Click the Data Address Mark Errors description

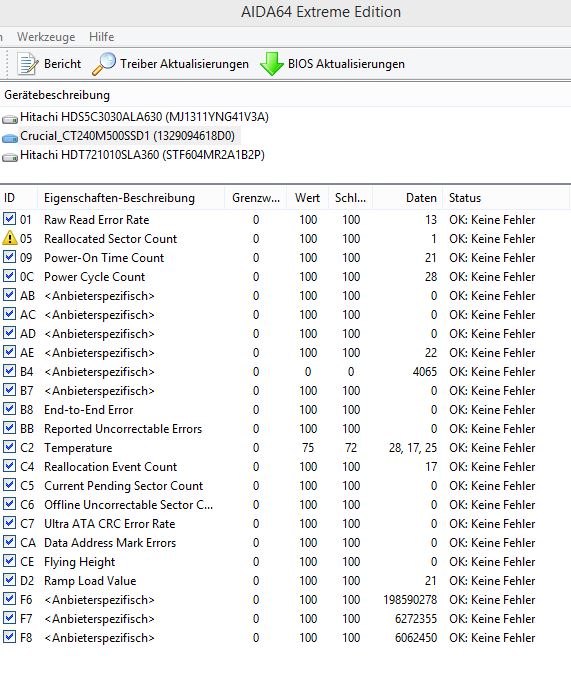click(110, 543)
